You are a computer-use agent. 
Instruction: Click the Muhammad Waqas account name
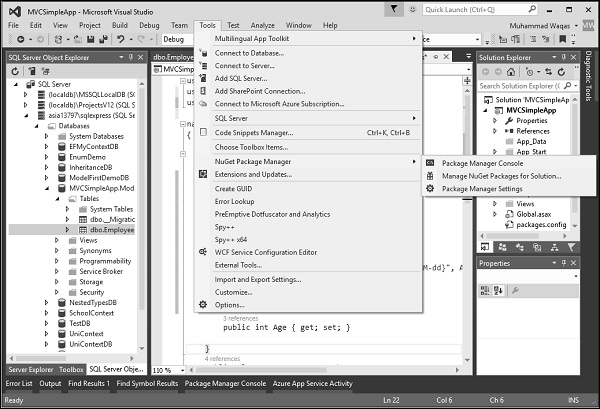pos(540,26)
